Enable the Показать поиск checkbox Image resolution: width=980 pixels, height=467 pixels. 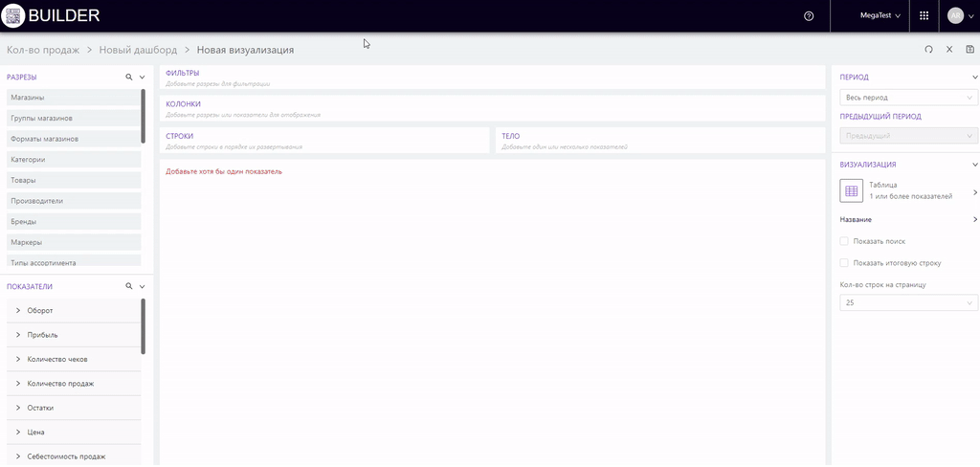(844, 241)
